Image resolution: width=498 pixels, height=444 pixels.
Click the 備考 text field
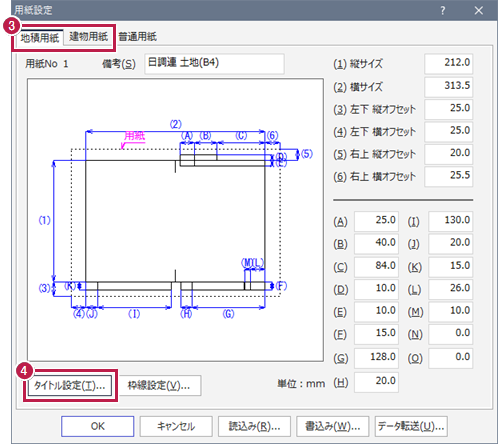[214, 63]
